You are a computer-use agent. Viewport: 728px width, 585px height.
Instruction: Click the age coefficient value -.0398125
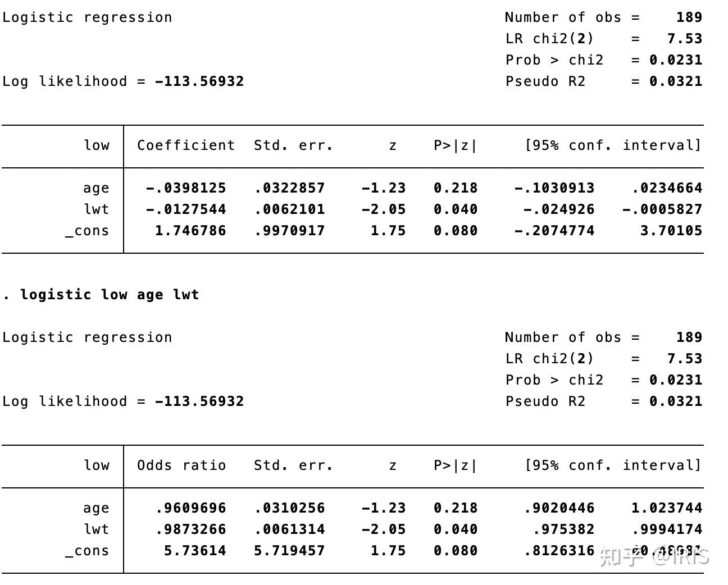pyautogui.click(x=186, y=188)
